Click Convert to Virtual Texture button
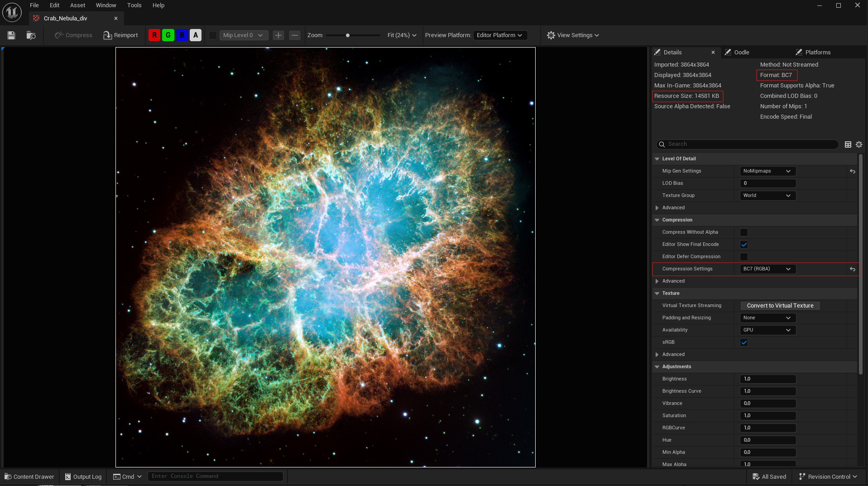 pyautogui.click(x=780, y=306)
